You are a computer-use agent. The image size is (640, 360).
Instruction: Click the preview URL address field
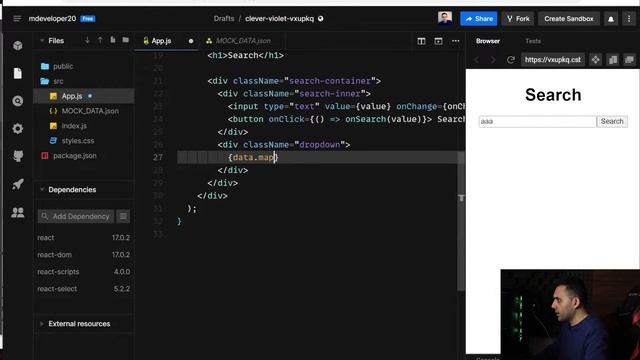click(553, 60)
